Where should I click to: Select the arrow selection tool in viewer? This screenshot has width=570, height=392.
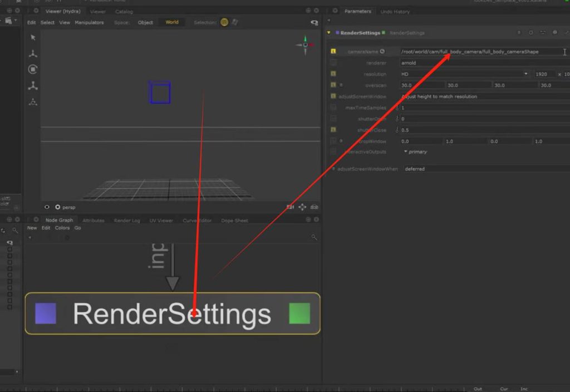[x=33, y=37]
